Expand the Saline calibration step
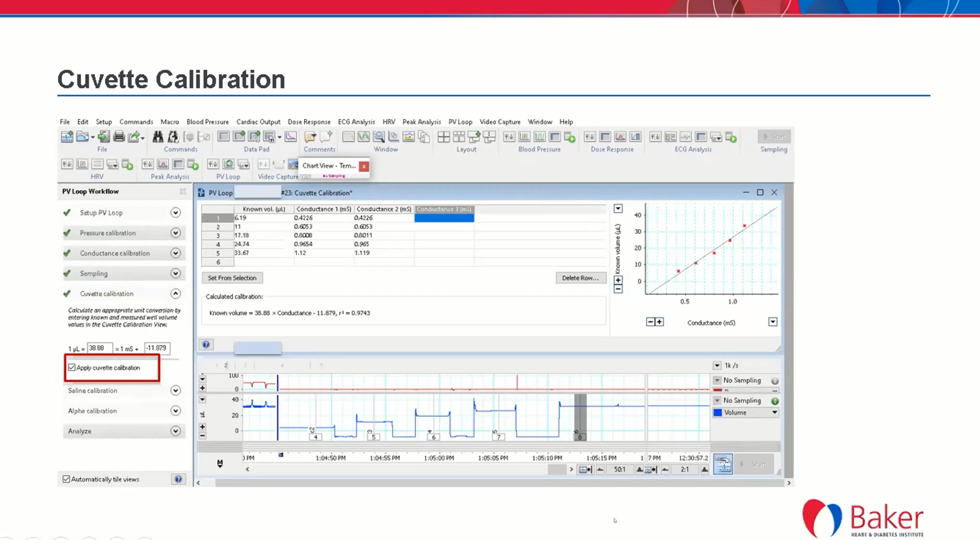This screenshot has width=980, height=540. (x=176, y=391)
